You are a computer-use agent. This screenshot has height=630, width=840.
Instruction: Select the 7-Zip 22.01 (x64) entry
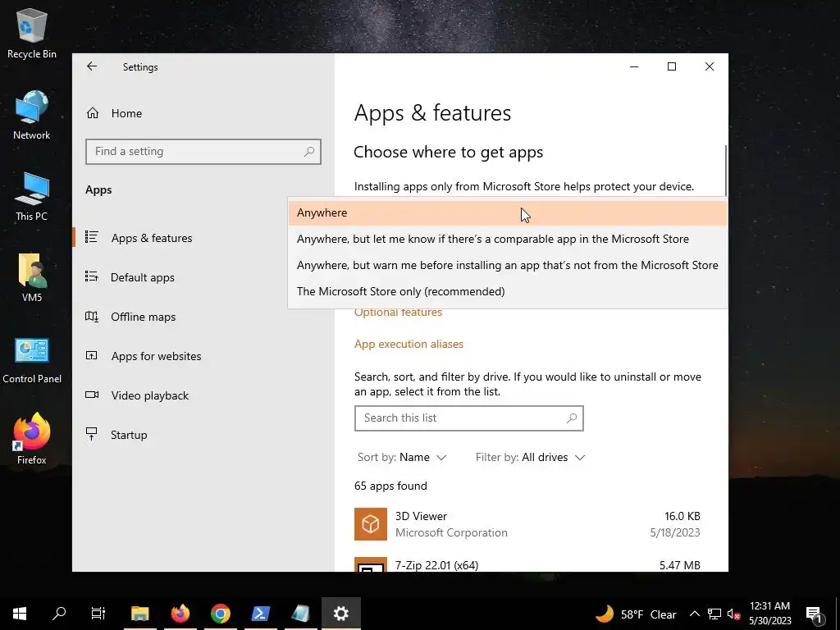527,564
